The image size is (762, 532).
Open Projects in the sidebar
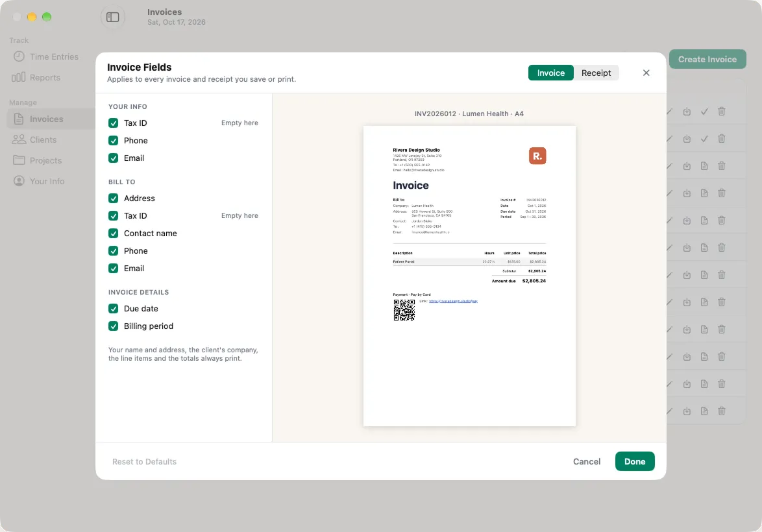click(38, 160)
